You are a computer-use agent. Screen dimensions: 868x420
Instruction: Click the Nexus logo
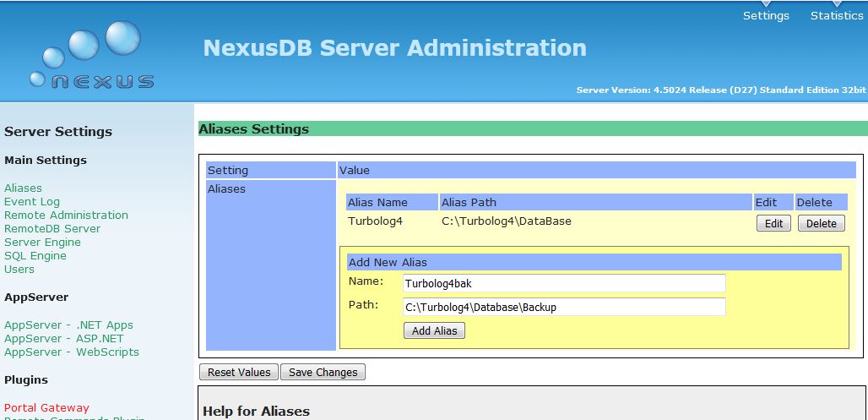[x=92, y=56]
